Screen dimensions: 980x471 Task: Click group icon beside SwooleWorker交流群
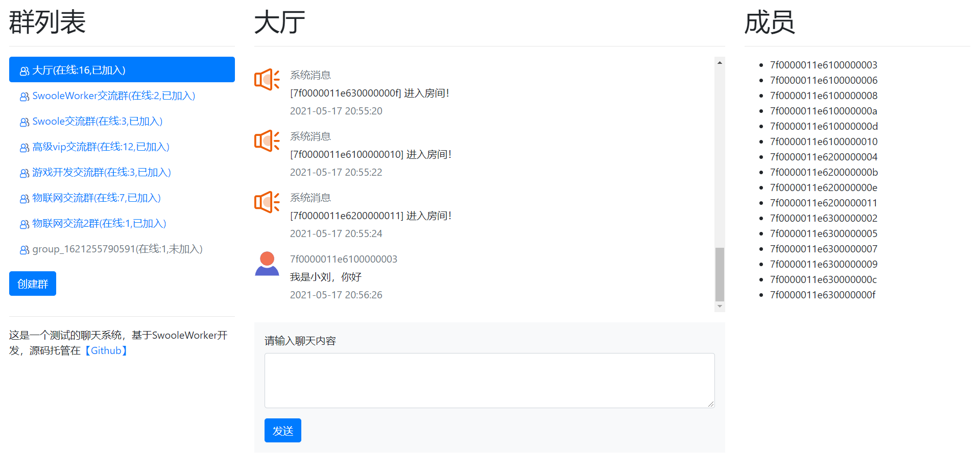(24, 97)
